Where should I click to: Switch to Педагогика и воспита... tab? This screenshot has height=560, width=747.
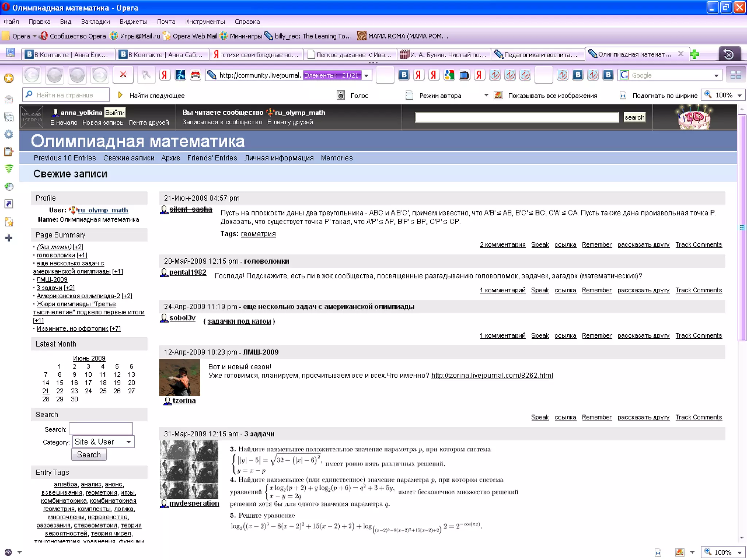click(537, 55)
